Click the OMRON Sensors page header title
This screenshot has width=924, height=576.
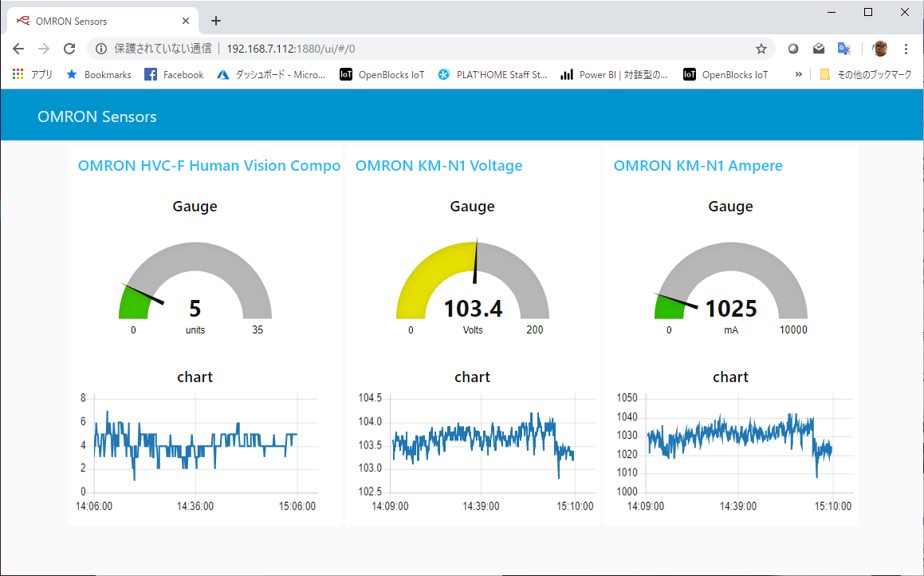[97, 116]
